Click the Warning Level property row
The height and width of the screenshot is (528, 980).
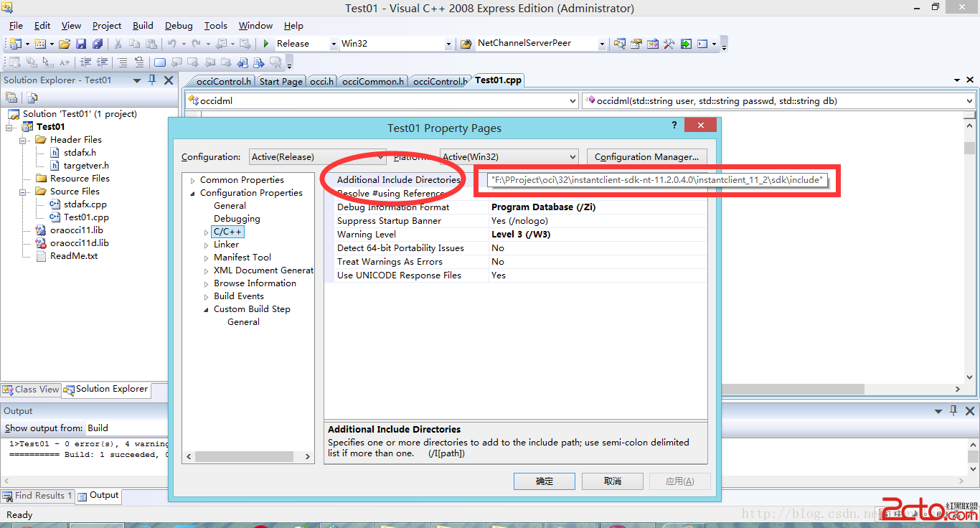515,235
